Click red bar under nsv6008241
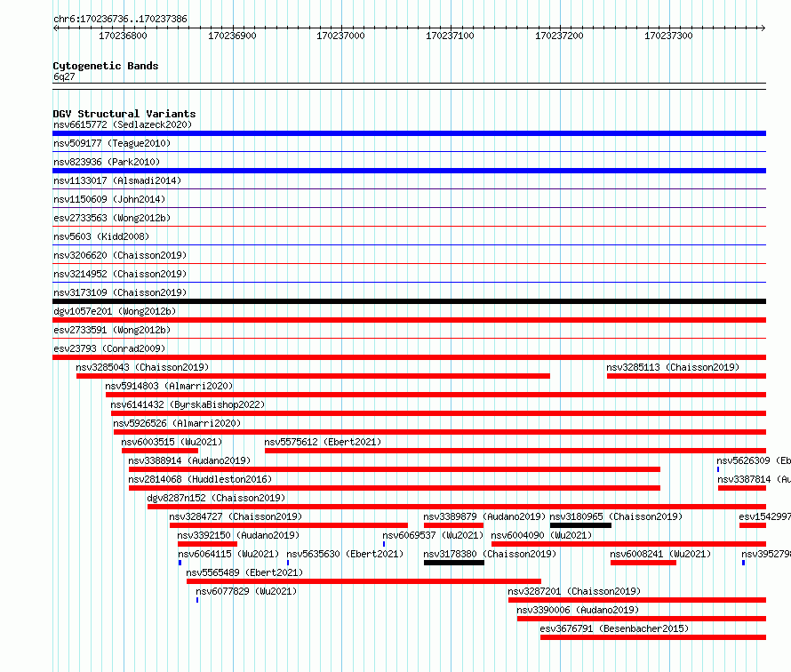The image size is (791, 672). point(643,563)
